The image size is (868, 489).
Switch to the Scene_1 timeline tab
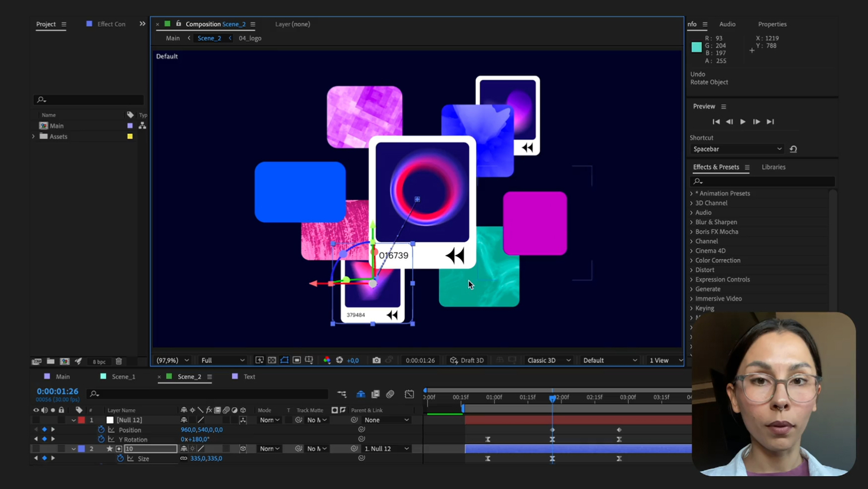click(123, 377)
